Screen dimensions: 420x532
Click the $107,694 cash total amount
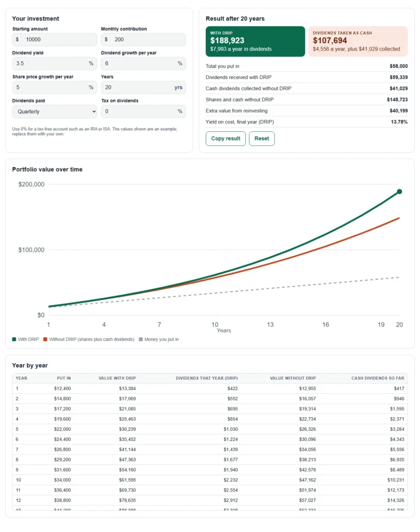[330, 41]
